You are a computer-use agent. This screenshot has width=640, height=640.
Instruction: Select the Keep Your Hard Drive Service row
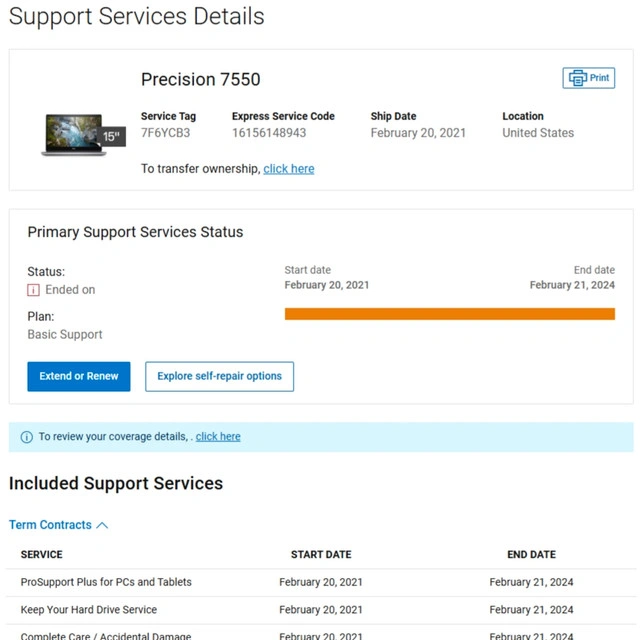click(x=89, y=610)
